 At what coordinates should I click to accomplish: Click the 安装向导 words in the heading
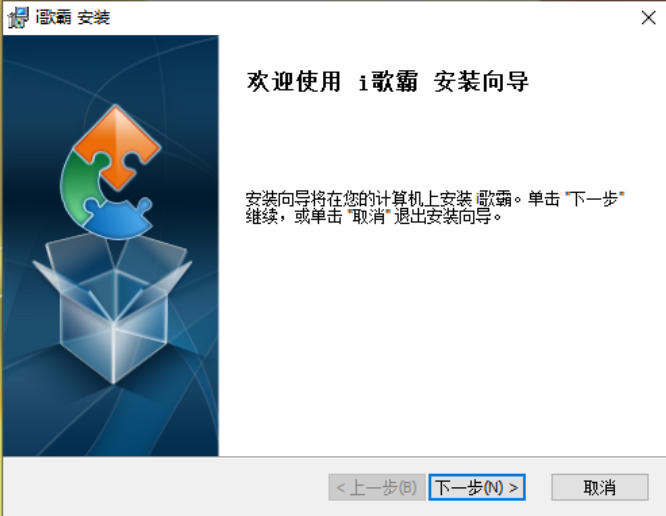[x=481, y=82]
